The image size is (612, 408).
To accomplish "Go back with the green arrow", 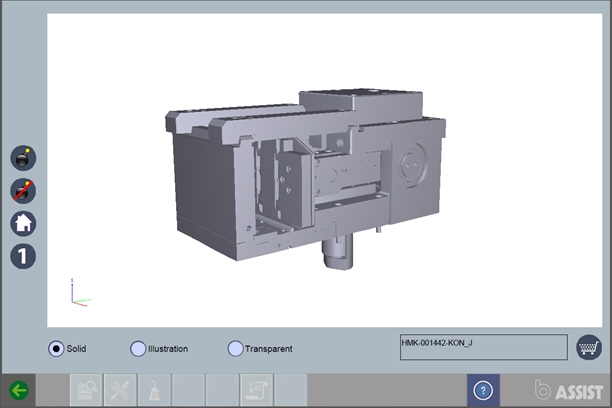I will tap(19, 390).
